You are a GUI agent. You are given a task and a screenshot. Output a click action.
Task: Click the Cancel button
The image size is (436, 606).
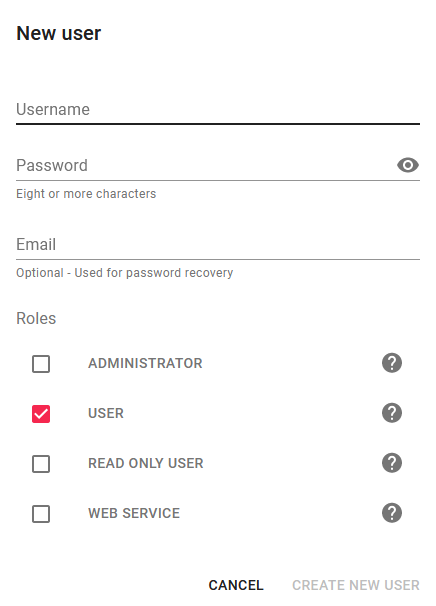point(236,585)
